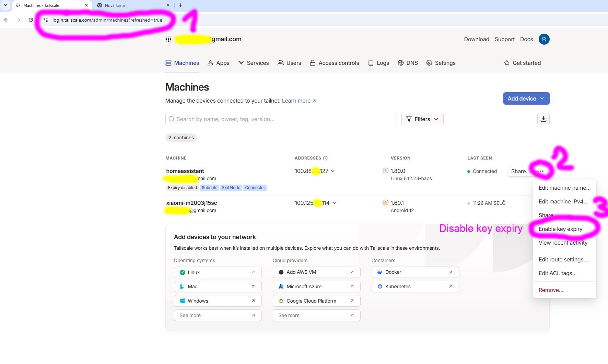Expand See more under Operating systems
The width and height of the screenshot is (608, 364).
218,315
